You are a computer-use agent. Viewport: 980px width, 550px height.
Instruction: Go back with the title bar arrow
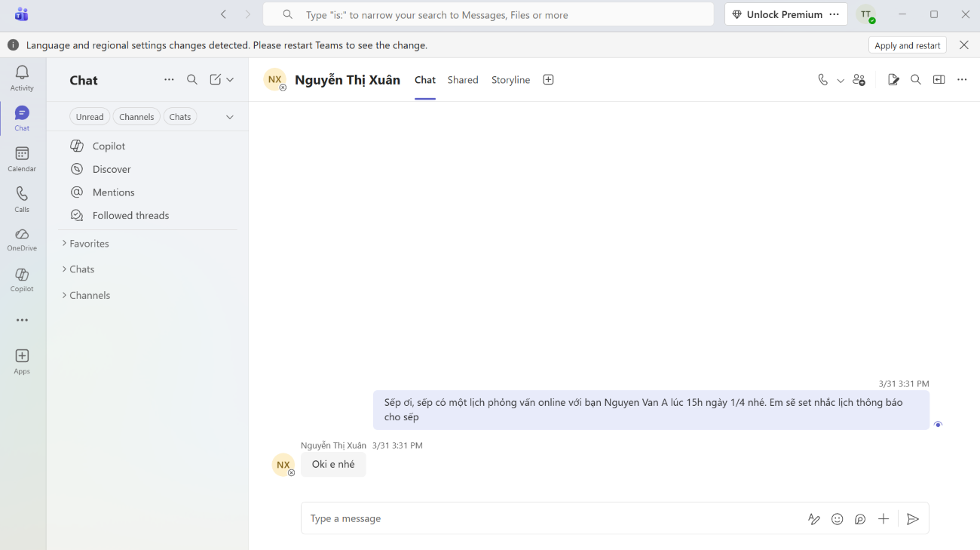[224, 14]
